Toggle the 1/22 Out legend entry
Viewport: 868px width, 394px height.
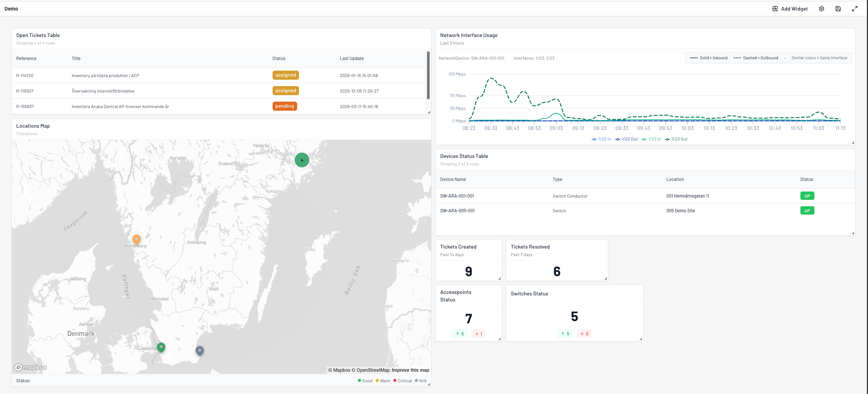click(626, 139)
